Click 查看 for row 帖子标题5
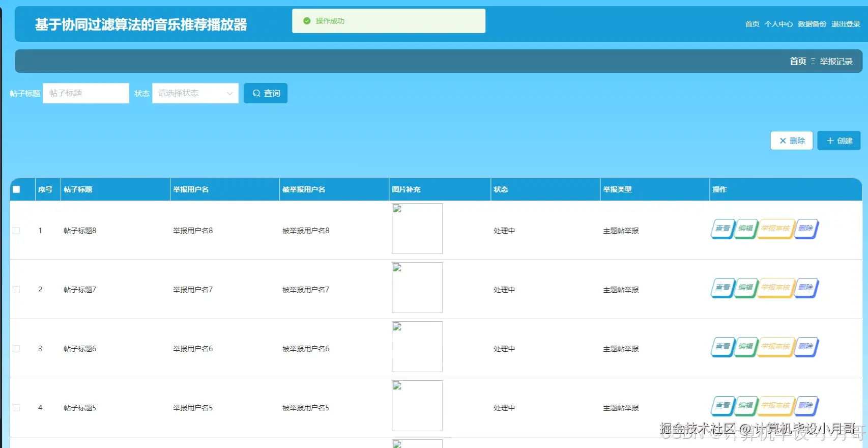 (722, 406)
